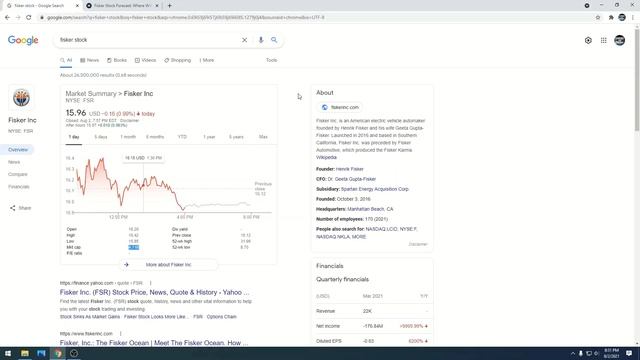Open Overview in left sidebar
This screenshot has width=640, height=360.
coord(18,150)
